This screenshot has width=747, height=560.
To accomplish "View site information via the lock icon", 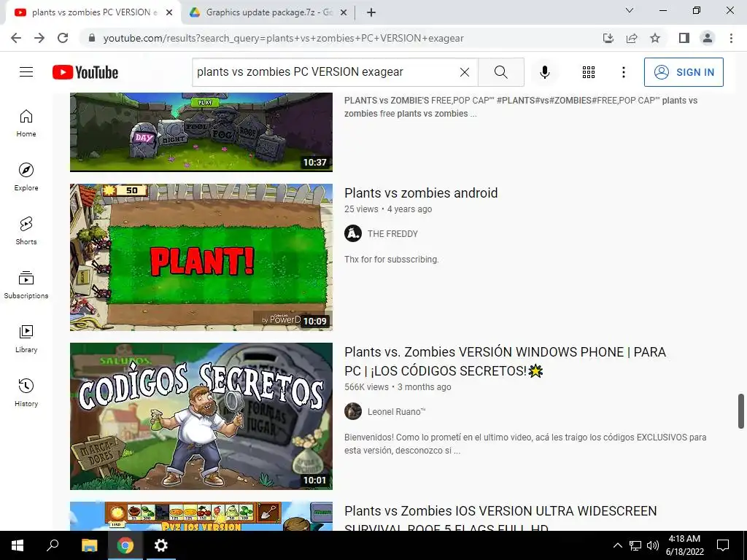I will (x=92, y=38).
